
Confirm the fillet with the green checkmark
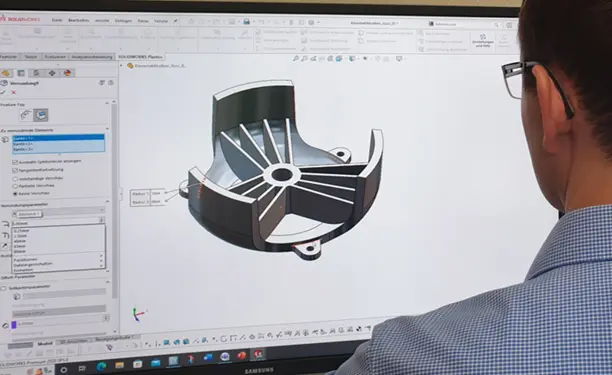click(3, 92)
